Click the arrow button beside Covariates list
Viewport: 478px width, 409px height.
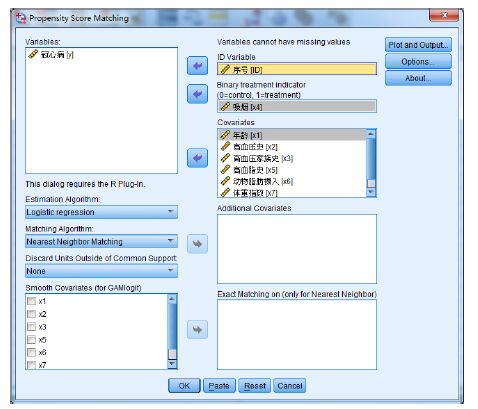pyautogui.click(x=197, y=158)
